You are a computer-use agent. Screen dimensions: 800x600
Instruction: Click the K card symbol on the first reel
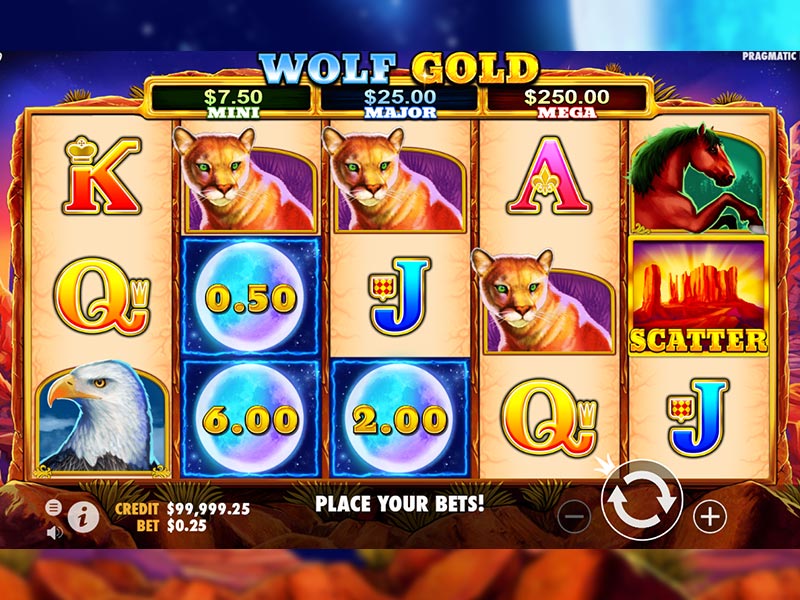(102, 175)
